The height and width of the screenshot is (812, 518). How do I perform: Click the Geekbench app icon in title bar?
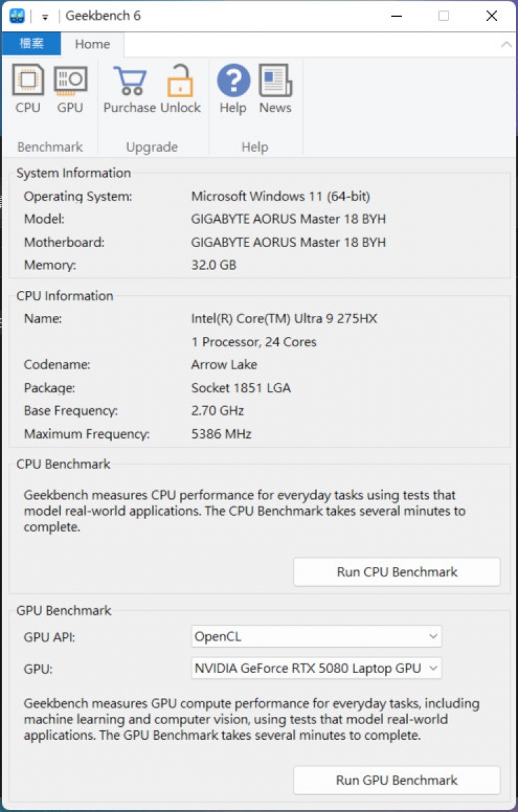(17, 16)
